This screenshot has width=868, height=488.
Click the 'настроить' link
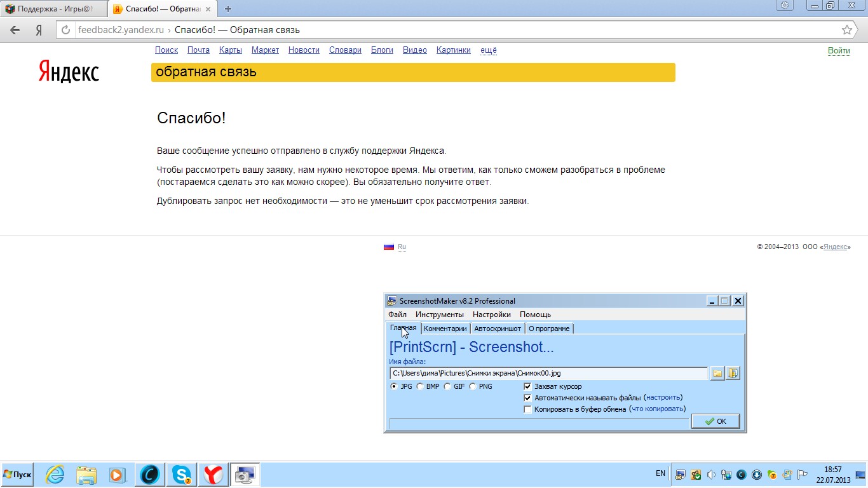coord(663,398)
